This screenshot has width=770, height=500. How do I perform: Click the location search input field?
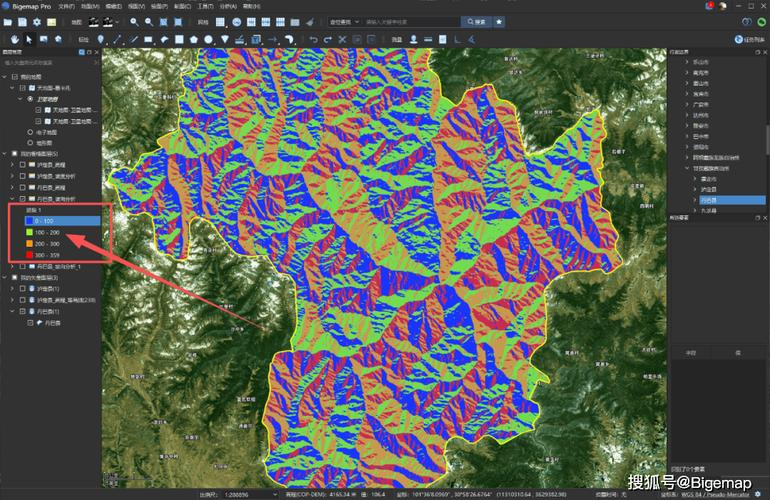coord(410,21)
